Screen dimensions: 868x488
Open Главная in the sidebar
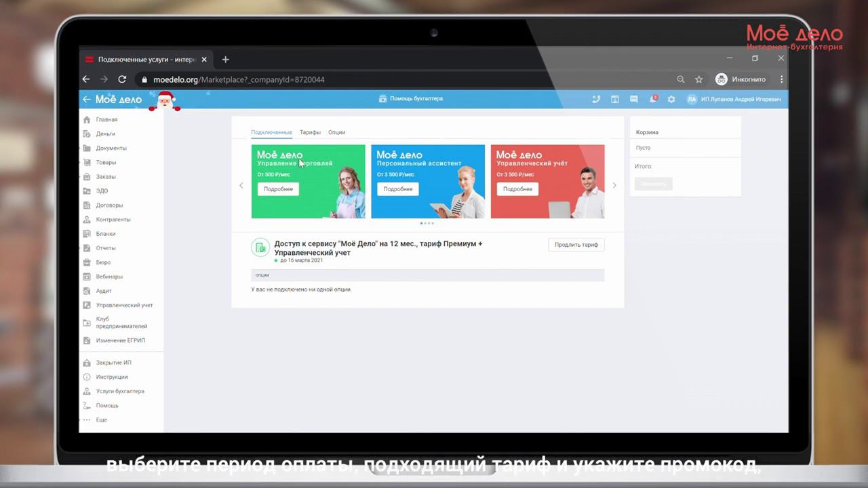(x=106, y=119)
